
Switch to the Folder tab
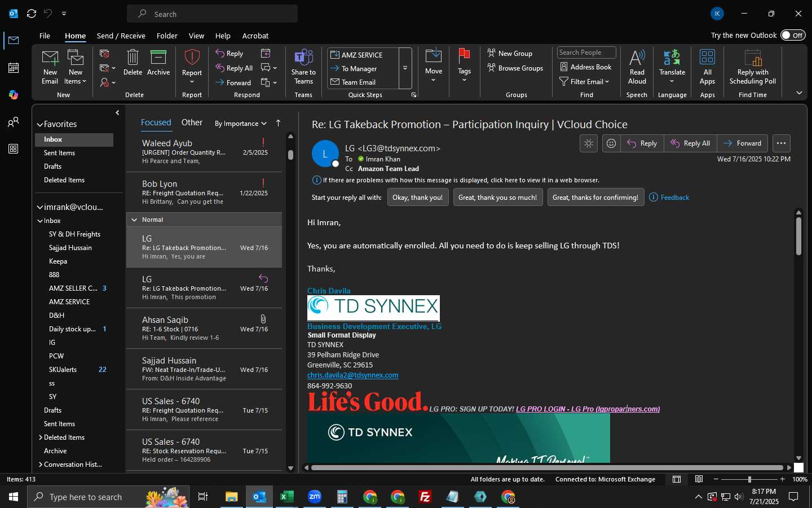(167, 36)
